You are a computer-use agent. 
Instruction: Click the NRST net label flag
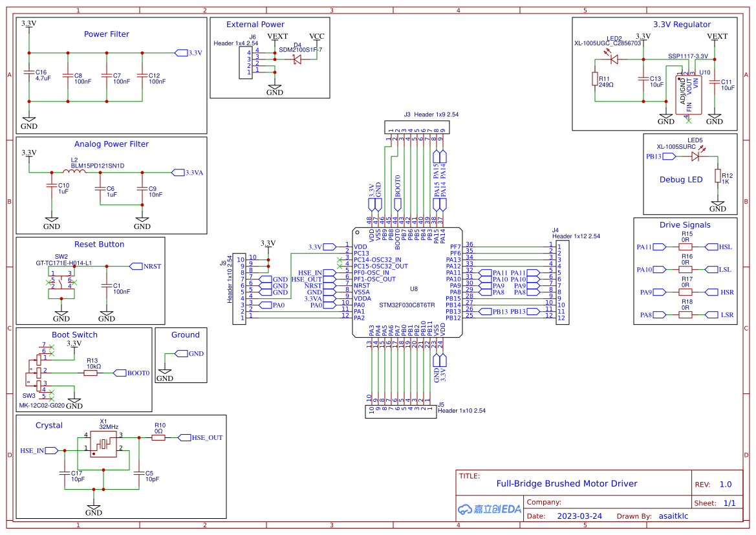137,266
